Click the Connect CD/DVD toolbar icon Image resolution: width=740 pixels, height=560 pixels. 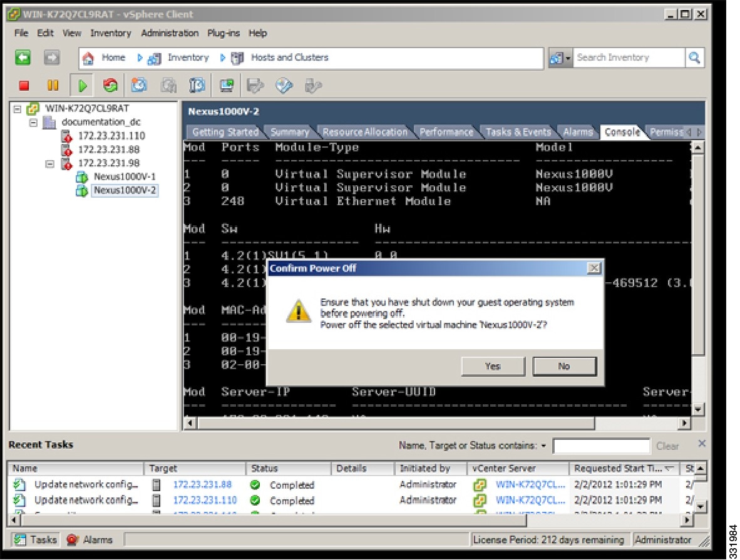(x=284, y=85)
